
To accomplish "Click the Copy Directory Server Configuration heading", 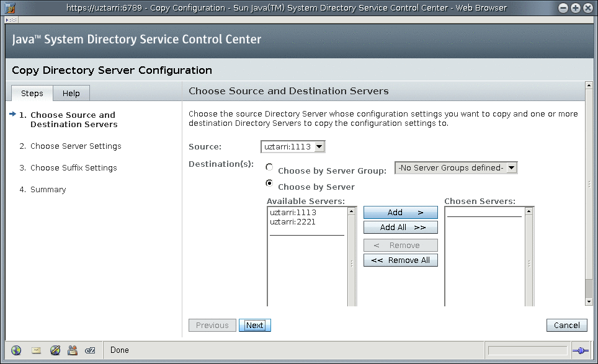I will click(112, 71).
